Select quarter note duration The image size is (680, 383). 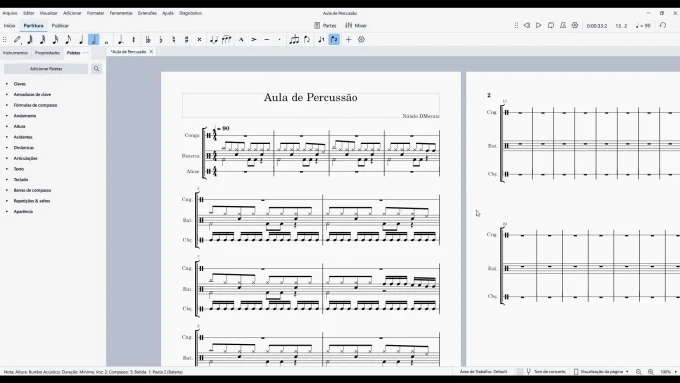(81, 39)
